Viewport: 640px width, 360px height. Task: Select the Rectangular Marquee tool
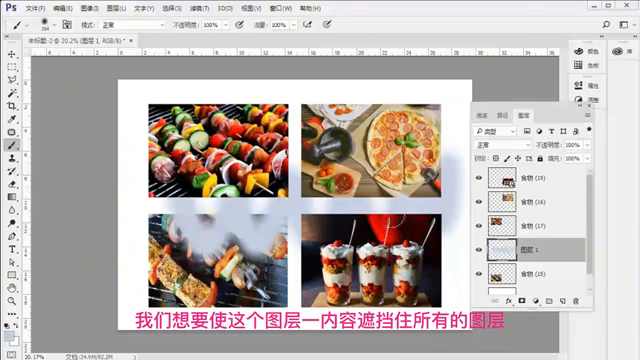pyautogui.click(x=12, y=67)
